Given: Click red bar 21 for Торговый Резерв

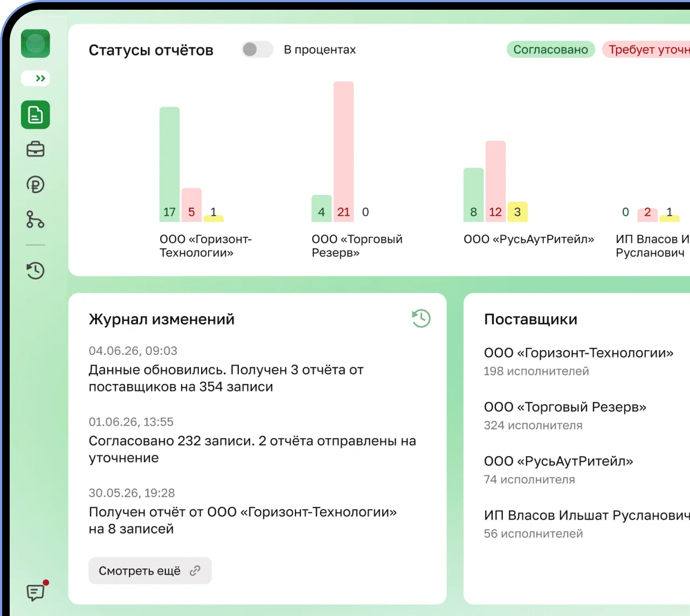Looking at the screenshot, I should [x=343, y=152].
